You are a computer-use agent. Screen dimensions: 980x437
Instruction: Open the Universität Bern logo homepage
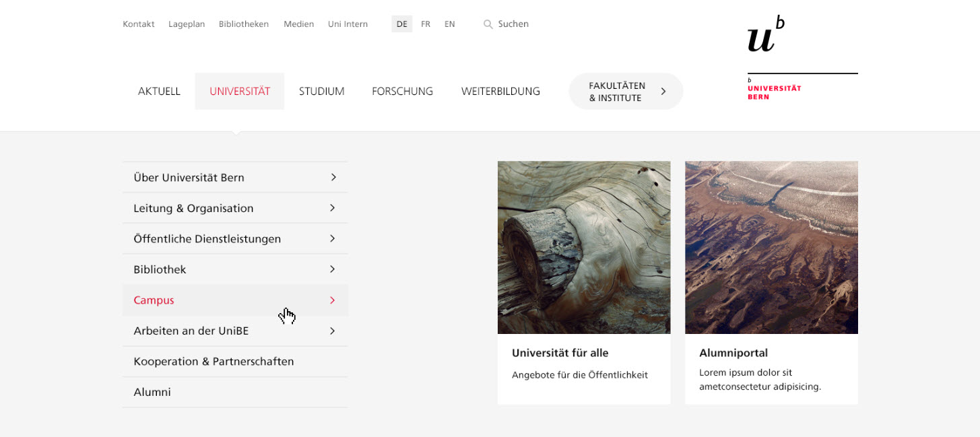802,58
